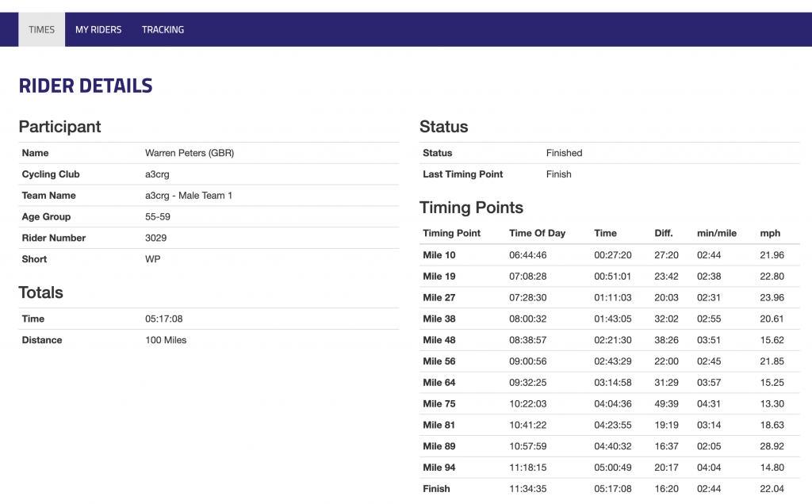Click the finish time of day 11:34:35
The width and height of the screenshot is (812, 504).
coord(527,488)
